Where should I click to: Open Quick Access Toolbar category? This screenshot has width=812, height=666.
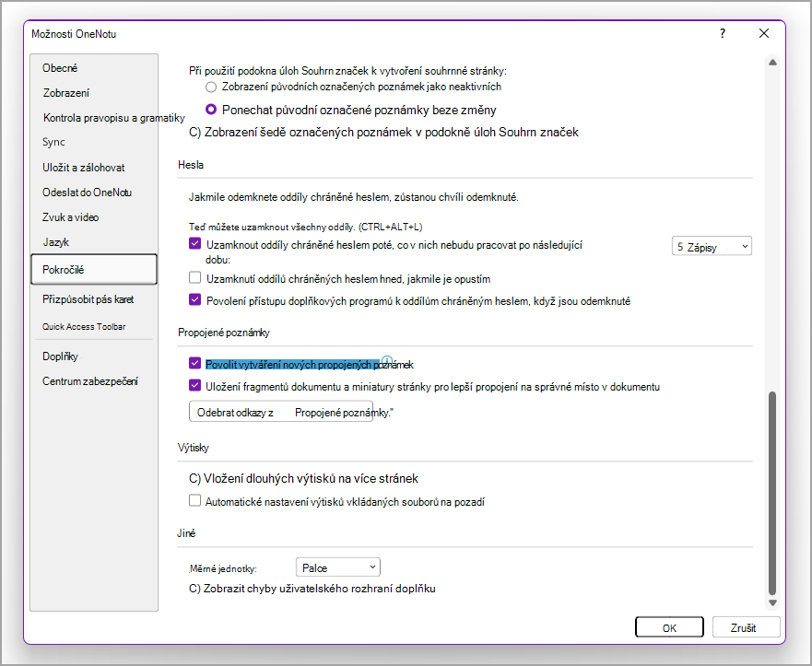84,327
